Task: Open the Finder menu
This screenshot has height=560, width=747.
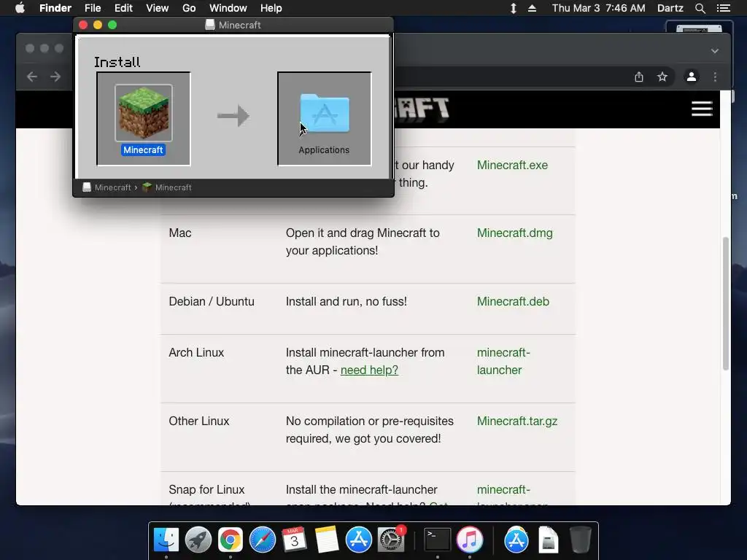Action: point(55,8)
